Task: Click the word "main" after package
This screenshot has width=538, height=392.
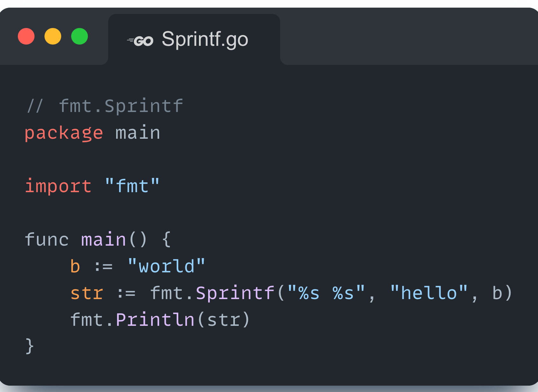Action: 138,133
